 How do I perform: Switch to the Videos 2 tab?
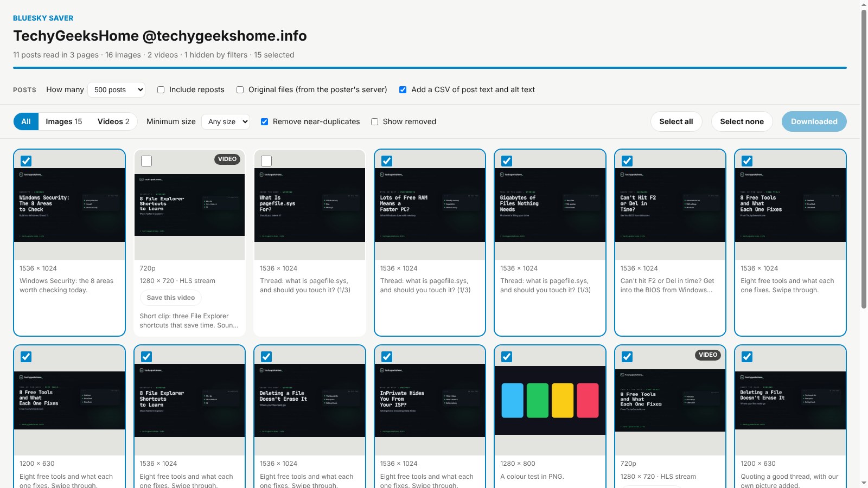[113, 121]
